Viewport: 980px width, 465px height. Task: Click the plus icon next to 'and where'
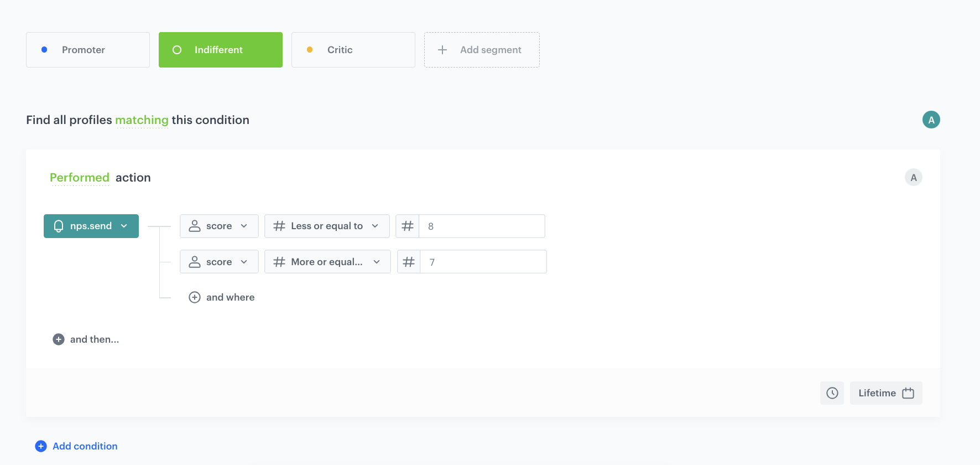[x=195, y=297]
